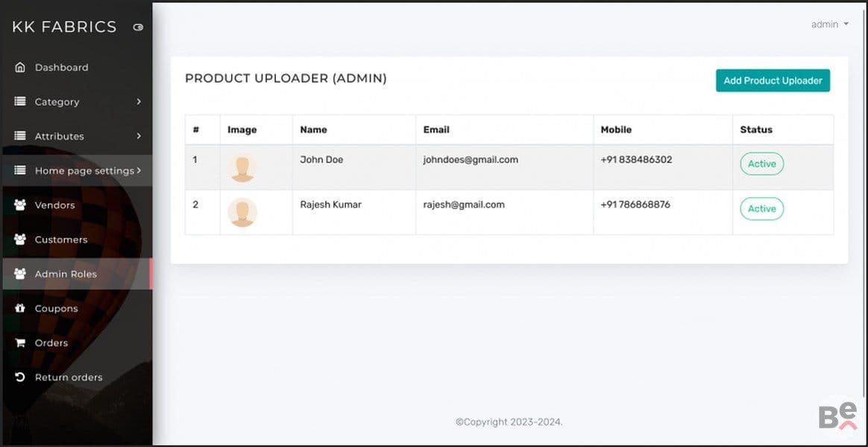Click the mobile number +91 786868876
Image resolution: width=868 pixels, height=447 pixels.
coord(635,205)
